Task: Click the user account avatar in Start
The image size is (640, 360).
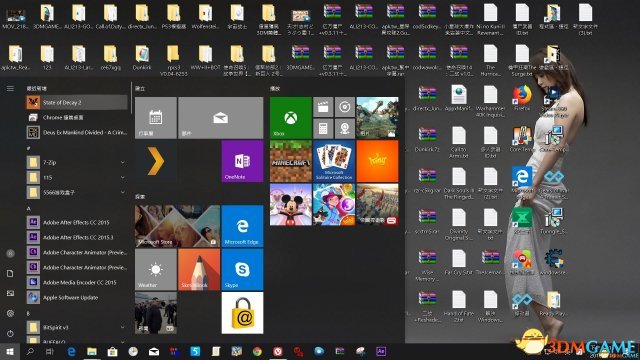Action: pyautogui.click(x=10, y=253)
